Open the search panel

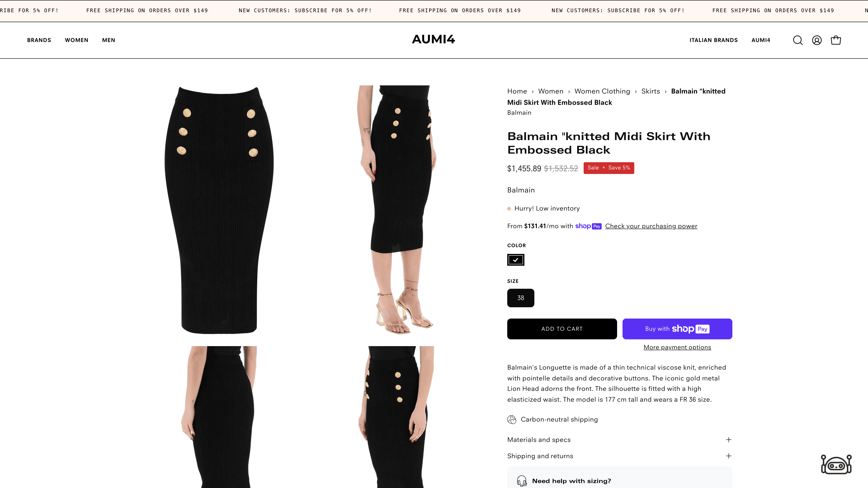click(x=797, y=40)
